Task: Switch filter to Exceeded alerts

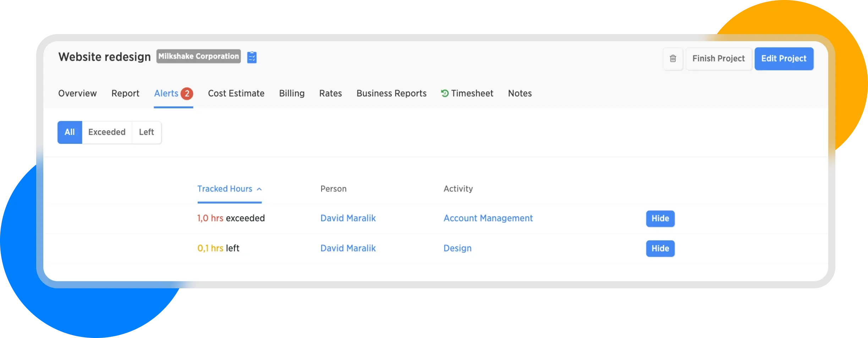Action: click(x=107, y=132)
